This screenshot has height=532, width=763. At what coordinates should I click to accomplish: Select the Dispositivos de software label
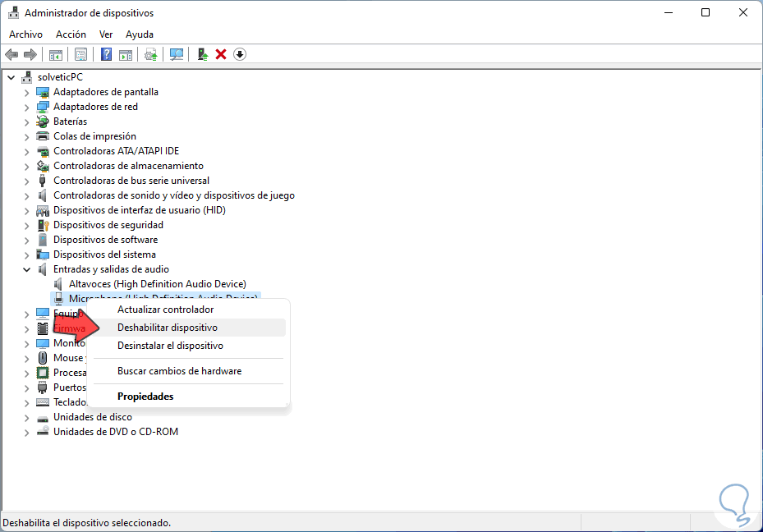pyautogui.click(x=106, y=240)
